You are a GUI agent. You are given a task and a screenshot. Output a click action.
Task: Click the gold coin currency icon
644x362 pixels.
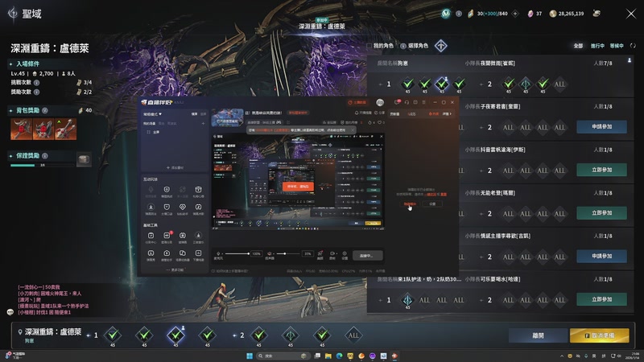(x=553, y=14)
